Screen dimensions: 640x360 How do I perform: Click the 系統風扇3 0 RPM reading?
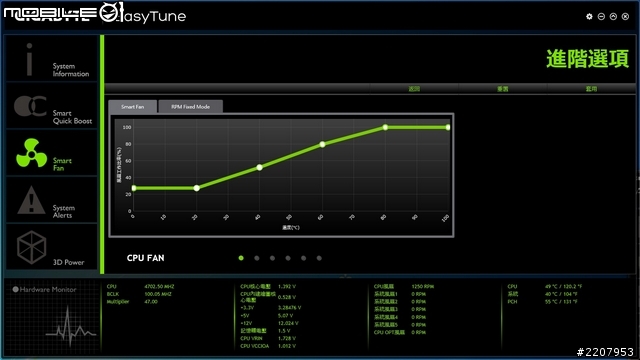click(x=418, y=309)
